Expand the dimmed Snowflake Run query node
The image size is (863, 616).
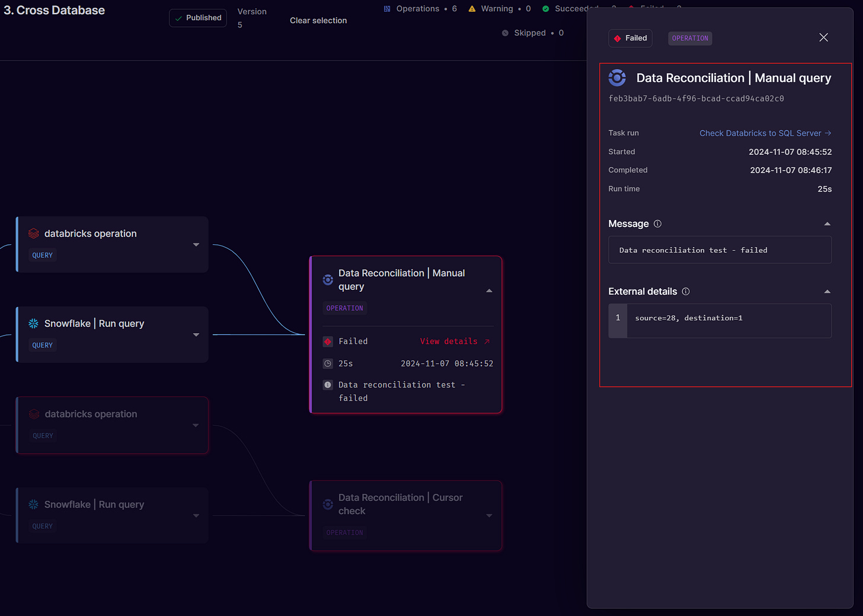pyautogui.click(x=196, y=515)
